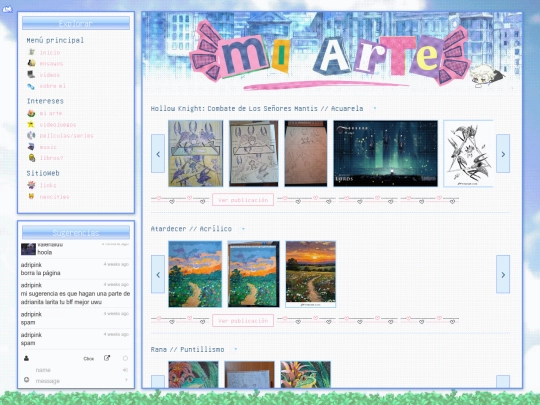Click the sound icon next to name field
The width and height of the screenshot is (540, 405).
(x=125, y=370)
